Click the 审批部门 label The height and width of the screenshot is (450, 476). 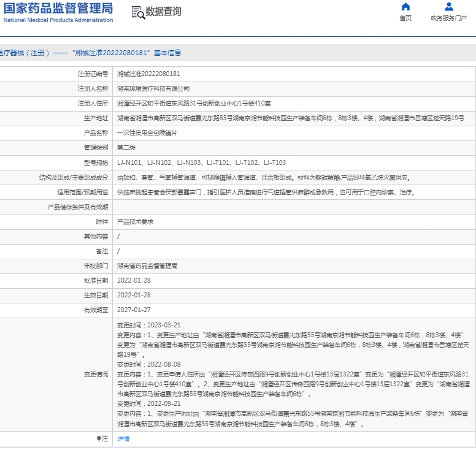point(96,266)
